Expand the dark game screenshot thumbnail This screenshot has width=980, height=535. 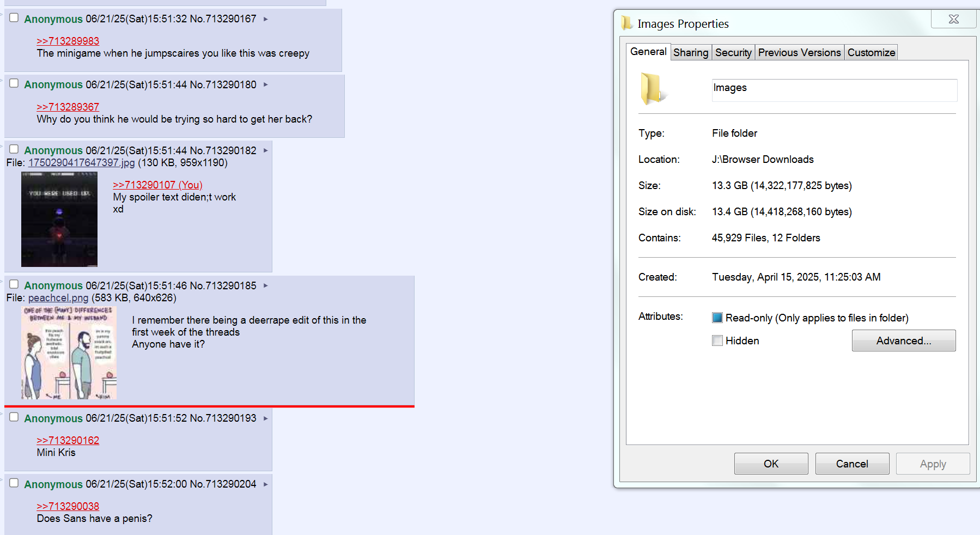(x=59, y=220)
